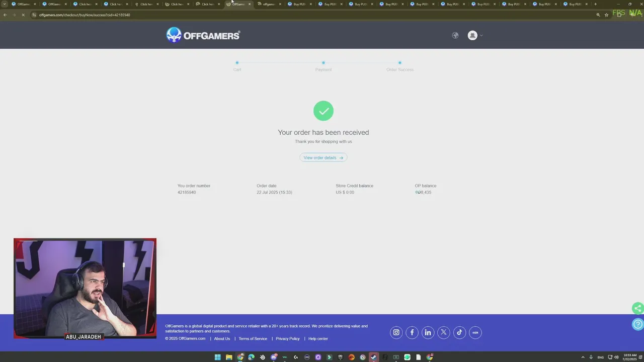Image resolution: width=644 pixels, height=362 pixels.
Task: Open the Privacy Policy footer link
Action: point(288,338)
